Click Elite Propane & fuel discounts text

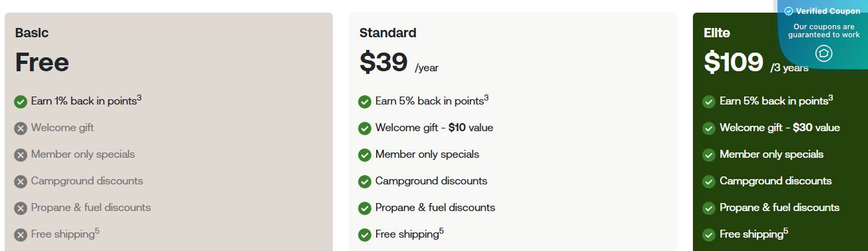click(x=779, y=207)
